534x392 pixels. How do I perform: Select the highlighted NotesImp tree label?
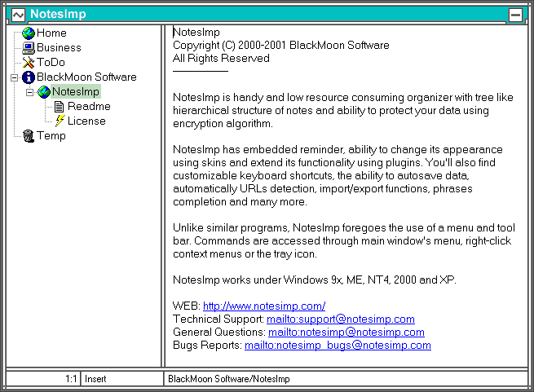(x=76, y=91)
